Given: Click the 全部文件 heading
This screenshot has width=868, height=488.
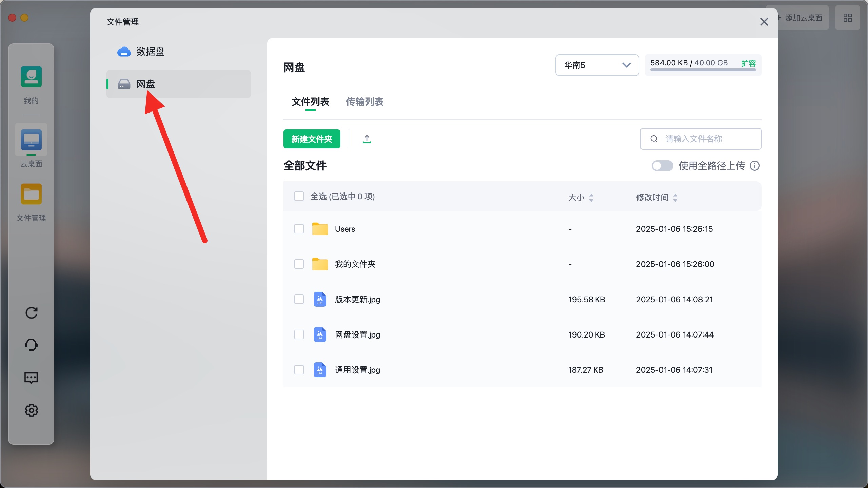Looking at the screenshot, I should coord(305,166).
